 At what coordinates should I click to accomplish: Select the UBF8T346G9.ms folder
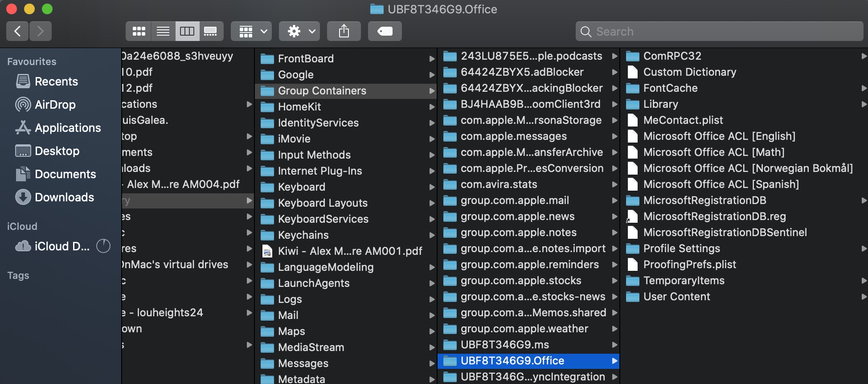click(528, 344)
